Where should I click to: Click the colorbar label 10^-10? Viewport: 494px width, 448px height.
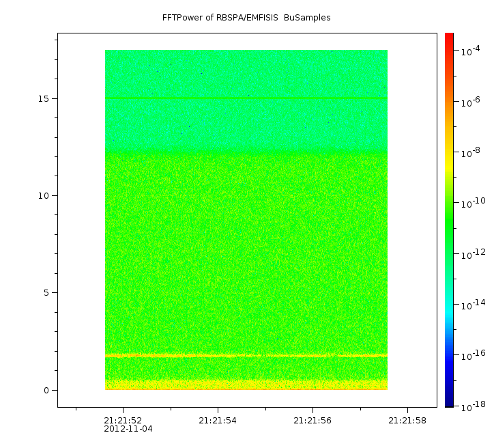[474, 204]
